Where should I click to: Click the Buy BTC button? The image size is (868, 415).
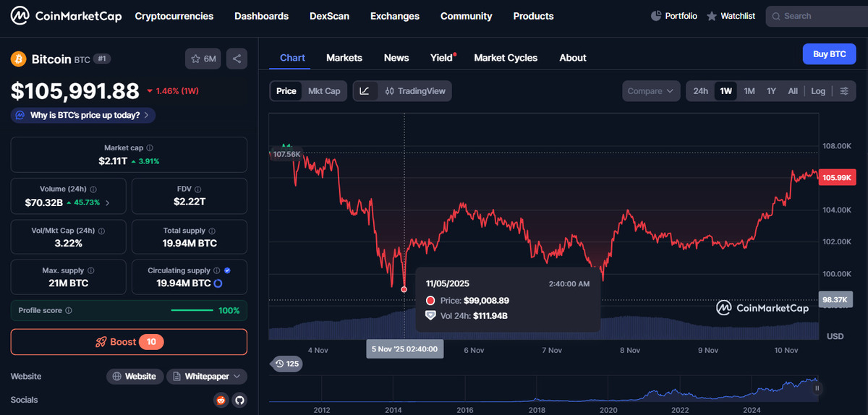pos(829,54)
